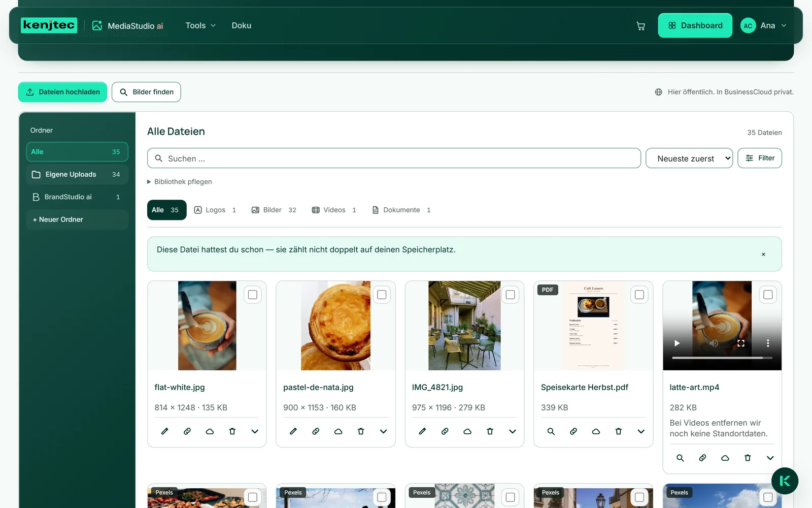
Task: Mute the latte-art video
Action: pyautogui.click(x=714, y=343)
